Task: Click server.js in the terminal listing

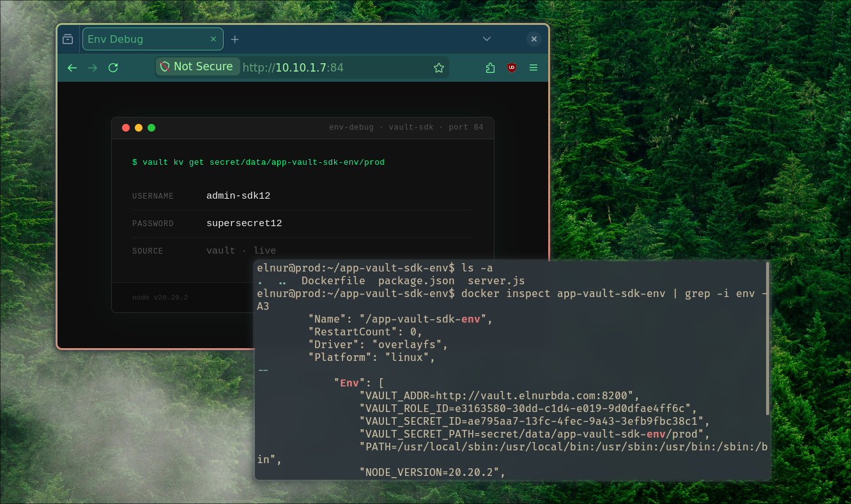Action: pos(496,281)
